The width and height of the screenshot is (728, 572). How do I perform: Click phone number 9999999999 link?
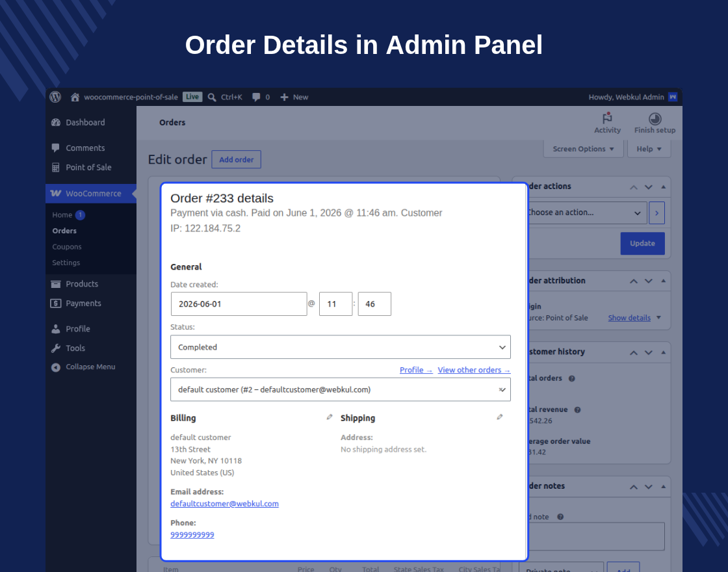point(192,535)
